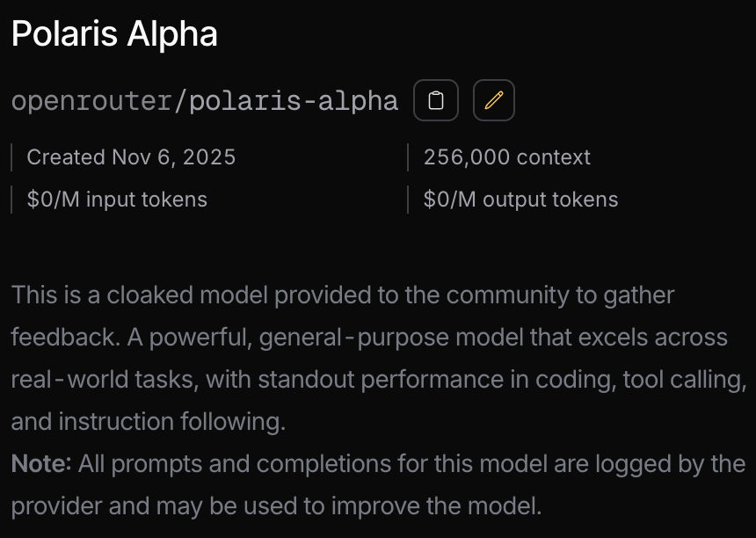Click 'instruction following' in the description
The width and height of the screenshot is (756, 538).
pos(172,421)
